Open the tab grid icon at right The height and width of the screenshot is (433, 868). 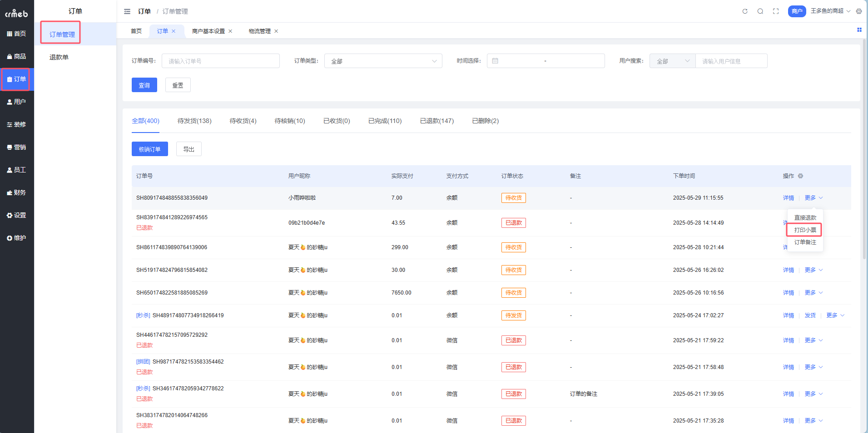859,30
